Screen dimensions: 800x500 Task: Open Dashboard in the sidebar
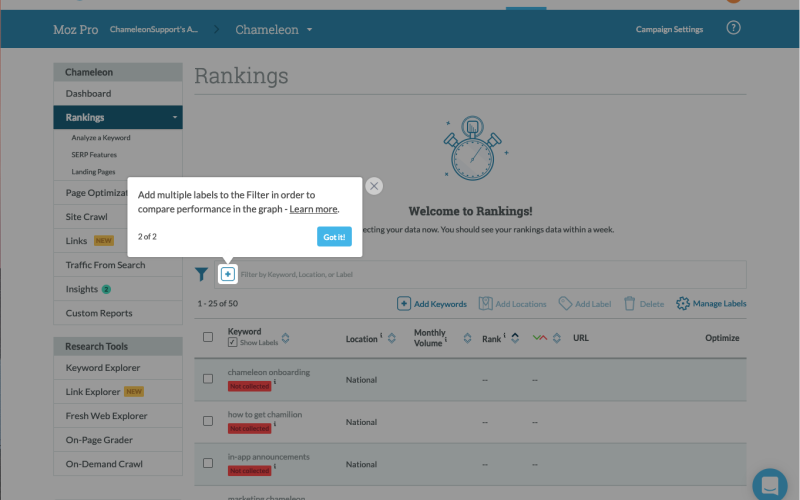pos(118,93)
